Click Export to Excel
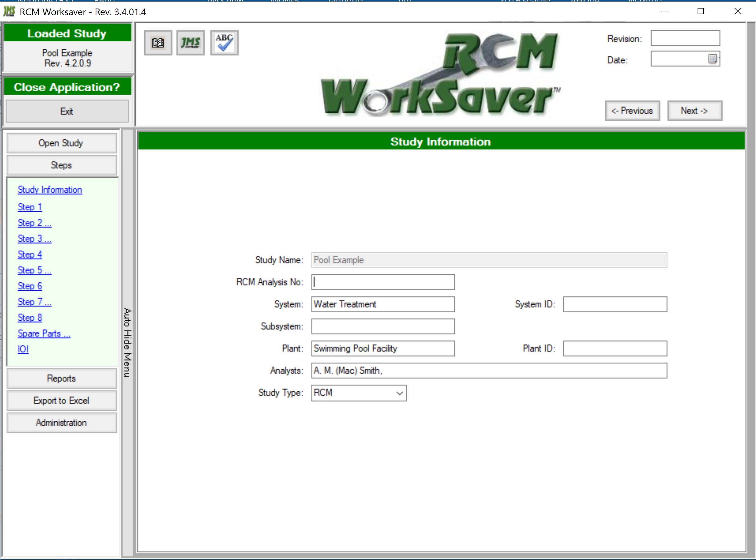 point(62,400)
